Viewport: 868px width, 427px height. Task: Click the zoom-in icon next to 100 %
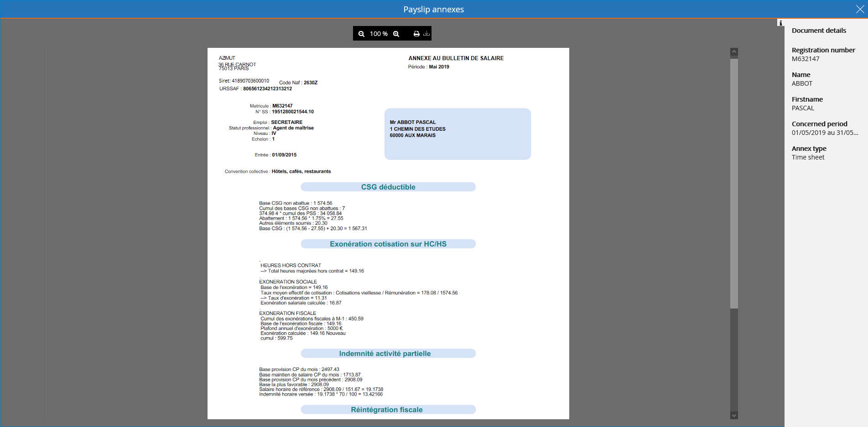(396, 33)
